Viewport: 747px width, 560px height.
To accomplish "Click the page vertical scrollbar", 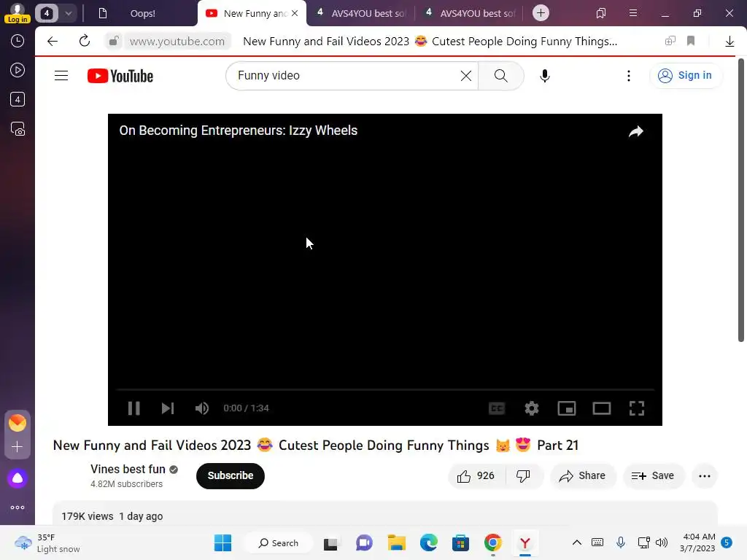I will click(x=741, y=200).
